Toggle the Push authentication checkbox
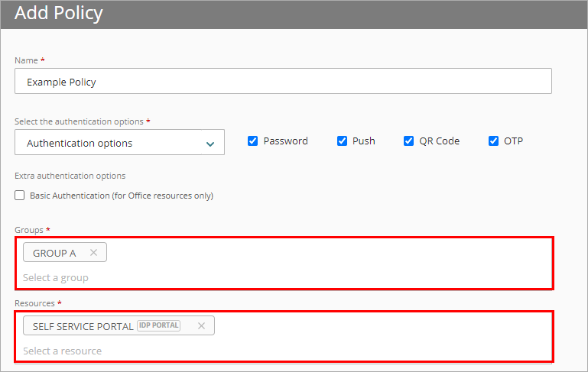 click(x=342, y=141)
